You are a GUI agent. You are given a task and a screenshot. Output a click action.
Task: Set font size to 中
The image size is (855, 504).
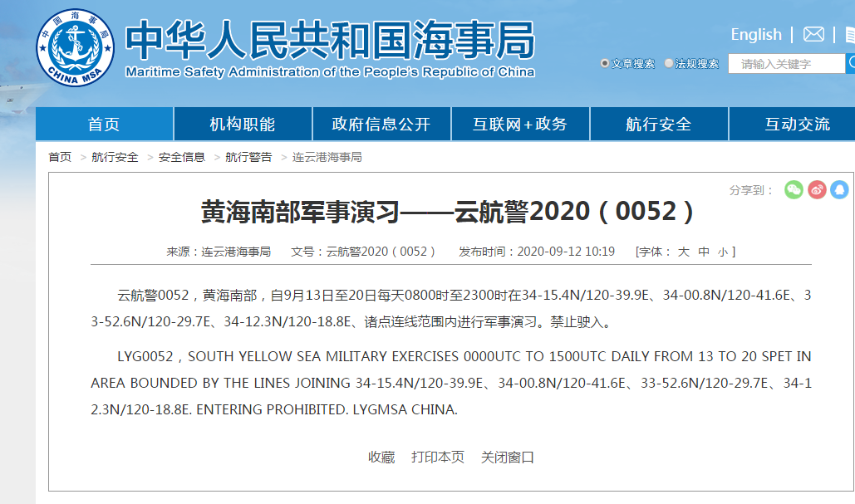tap(704, 252)
